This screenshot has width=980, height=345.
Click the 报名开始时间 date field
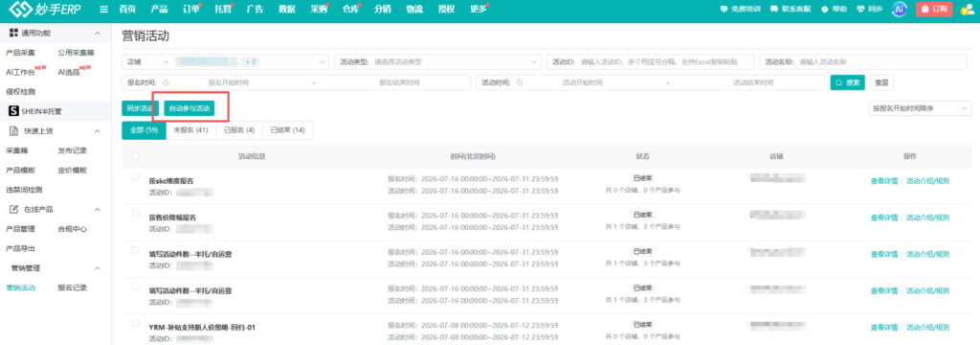228,82
